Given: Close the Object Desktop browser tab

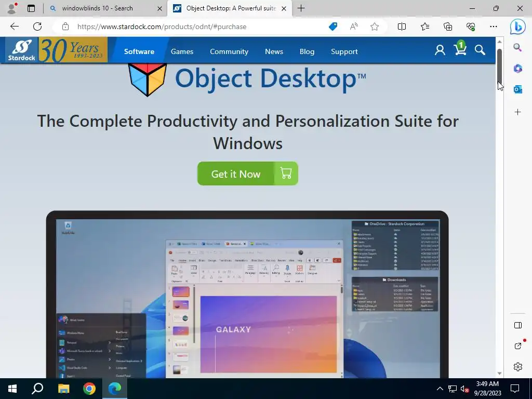Looking at the screenshot, I should (284, 8).
